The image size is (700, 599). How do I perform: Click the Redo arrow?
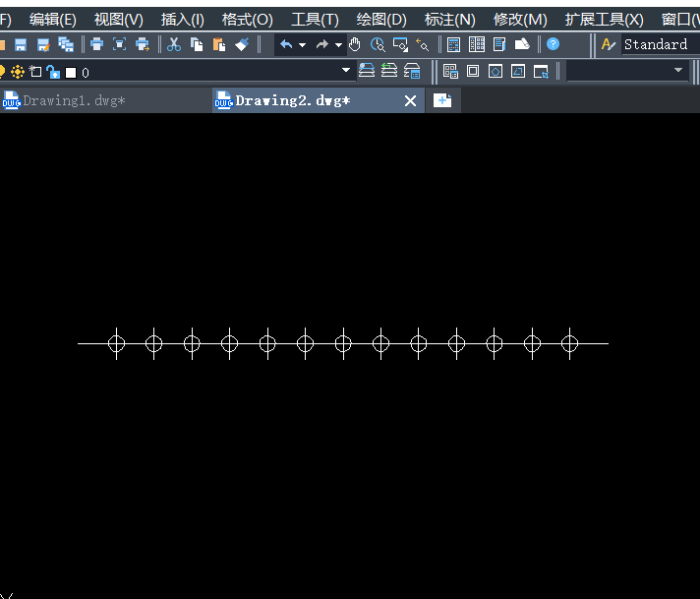click(321, 44)
